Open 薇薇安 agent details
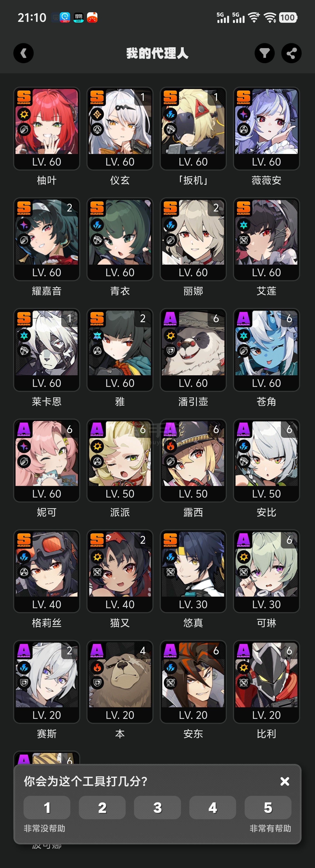315x868 pixels. pyautogui.click(x=266, y=128)
